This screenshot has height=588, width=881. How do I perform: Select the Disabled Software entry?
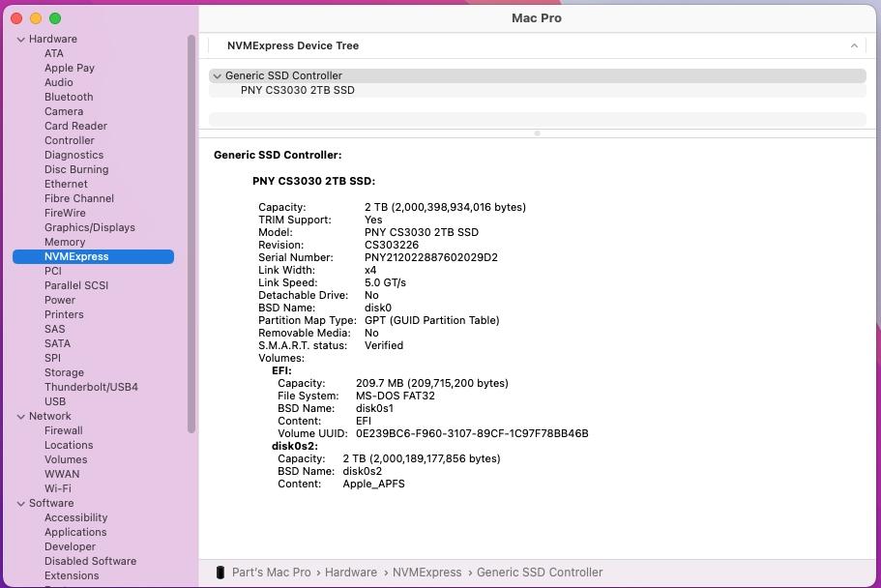coord(90,561)
